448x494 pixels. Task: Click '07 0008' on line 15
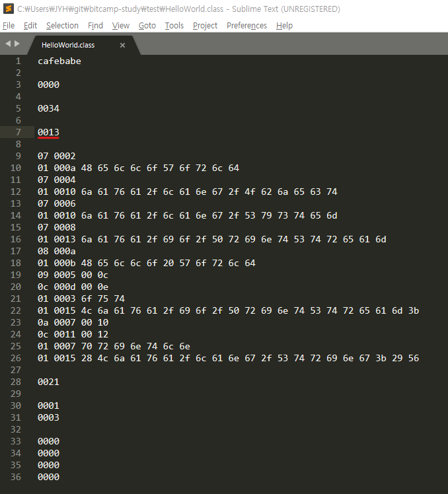pyautogui.click(x=57, y=227)
